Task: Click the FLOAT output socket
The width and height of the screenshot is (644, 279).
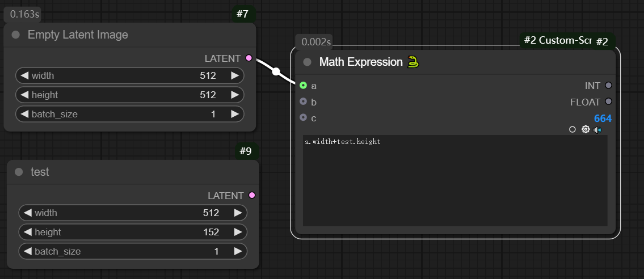Action: tap(608, 102)
